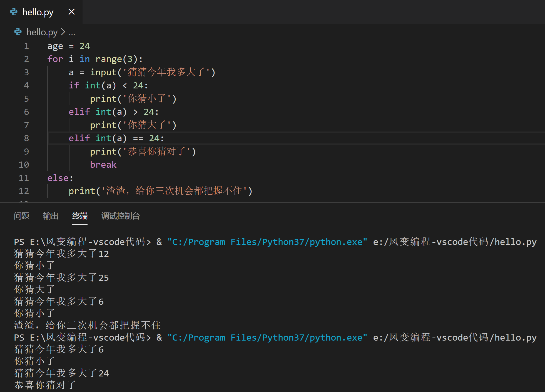Viewport: 545px width, 392px height.
Task: Place cursor on age = 24 line
Action: coord(68,46)
